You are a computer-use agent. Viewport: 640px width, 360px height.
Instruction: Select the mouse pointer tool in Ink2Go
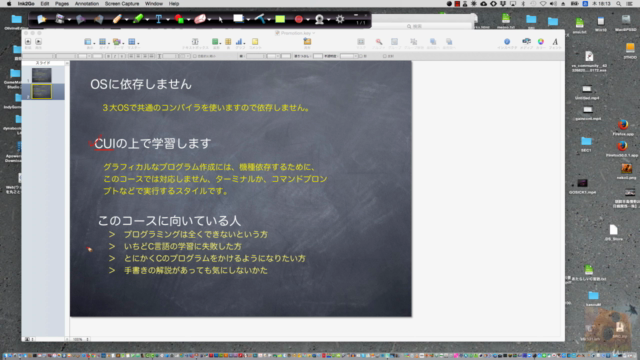coord(220,19)
